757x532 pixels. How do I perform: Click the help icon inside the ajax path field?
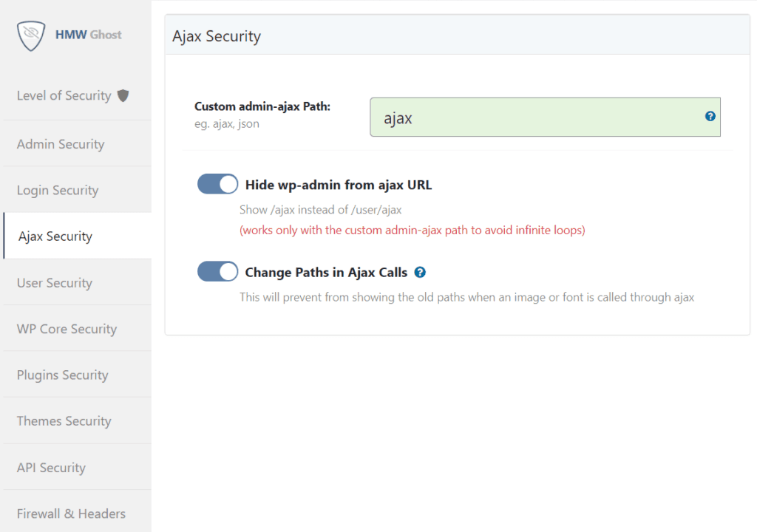click(710, 116)
